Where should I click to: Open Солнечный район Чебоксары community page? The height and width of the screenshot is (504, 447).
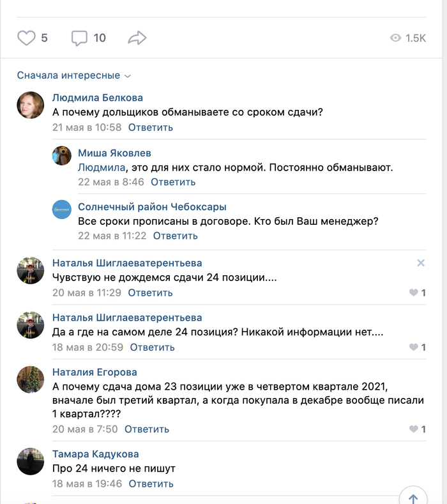[x=152, y=207]
